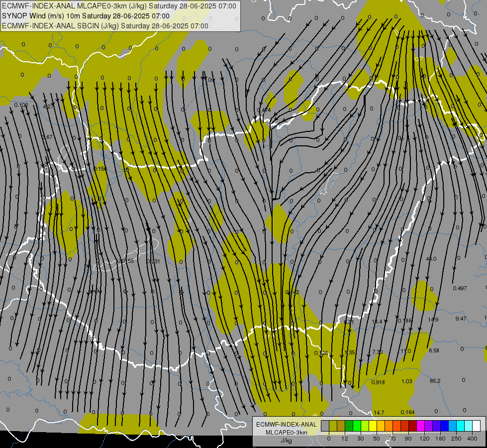Click the map value '11.0'
Image resolution: width=487 pixels, height=448 pixels.
(405, 351)
